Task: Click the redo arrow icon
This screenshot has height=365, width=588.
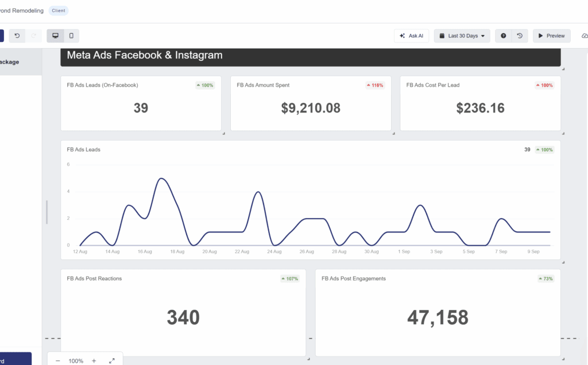Action: pyautogui.click(x=33, y=36)
